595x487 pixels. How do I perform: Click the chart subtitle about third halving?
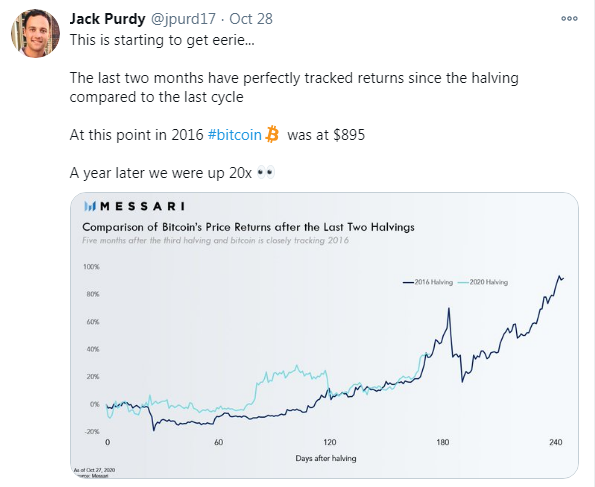click(215, 240)
